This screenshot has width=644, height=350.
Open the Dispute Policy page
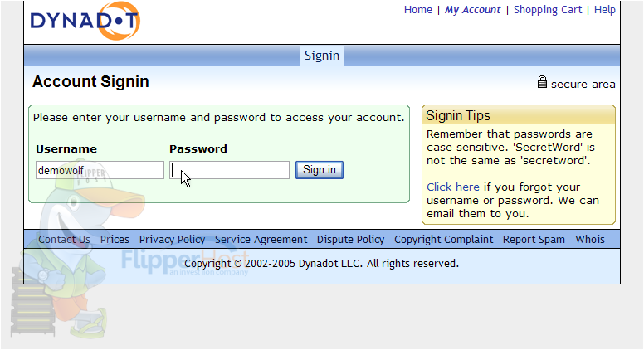click(x=350, y=239)
